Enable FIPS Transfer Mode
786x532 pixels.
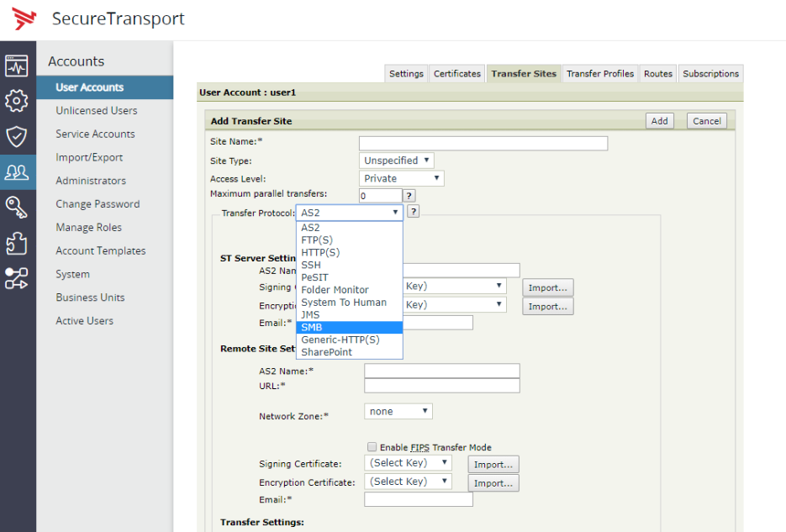click(x=372, y=447)
